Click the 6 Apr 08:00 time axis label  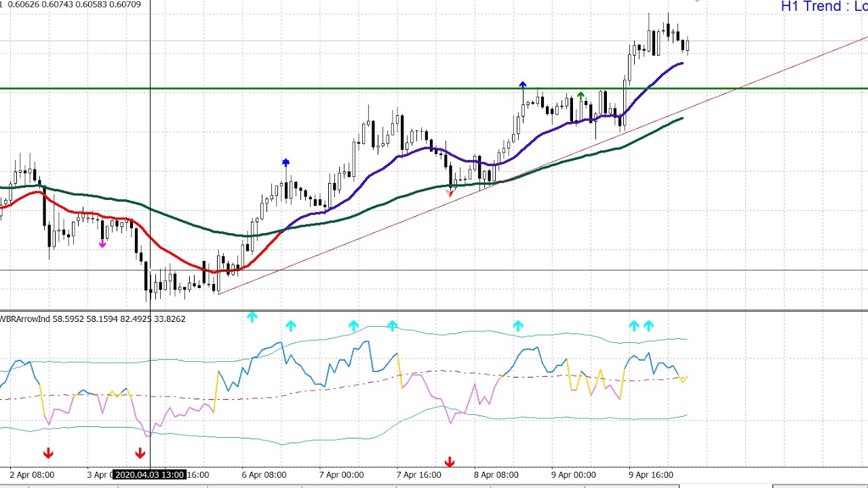264,474
